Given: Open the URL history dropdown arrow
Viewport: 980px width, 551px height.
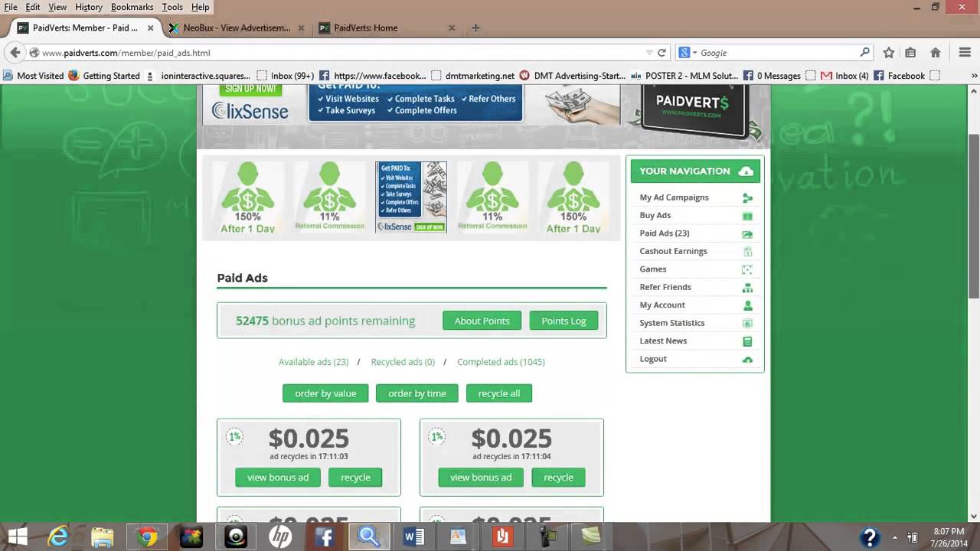Looking at the screenshot, I should 649,53.
